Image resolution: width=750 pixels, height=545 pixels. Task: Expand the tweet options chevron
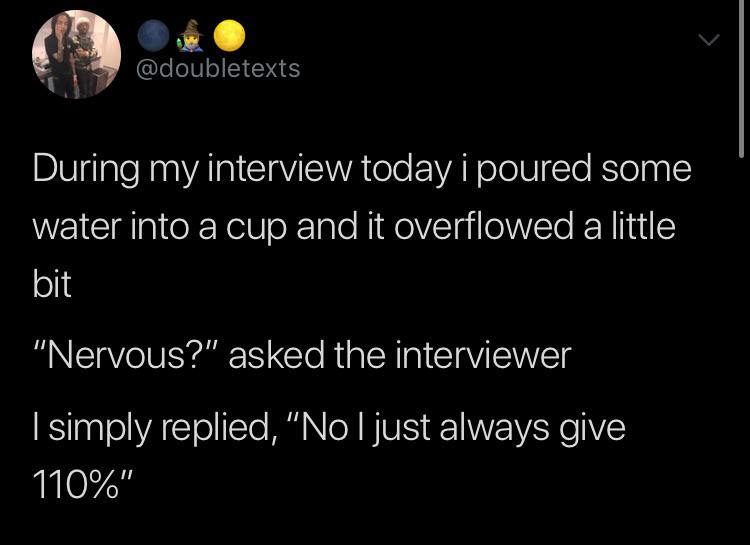[708, 41]
